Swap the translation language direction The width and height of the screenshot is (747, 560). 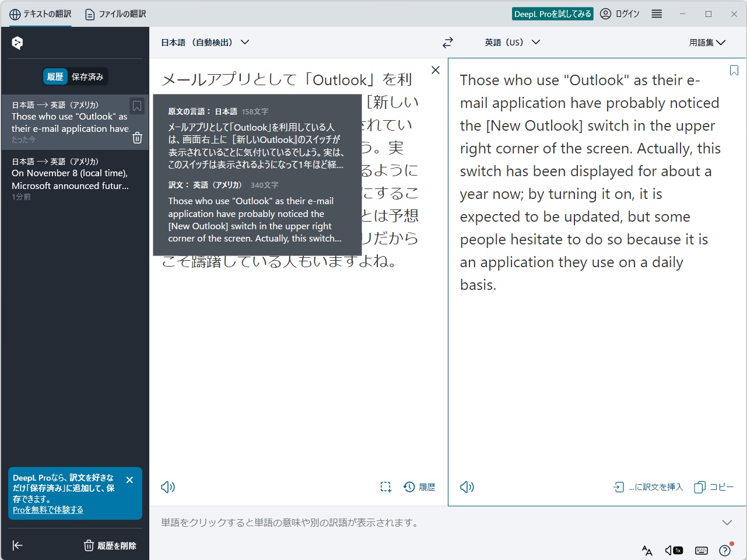(x=447, y=42)
